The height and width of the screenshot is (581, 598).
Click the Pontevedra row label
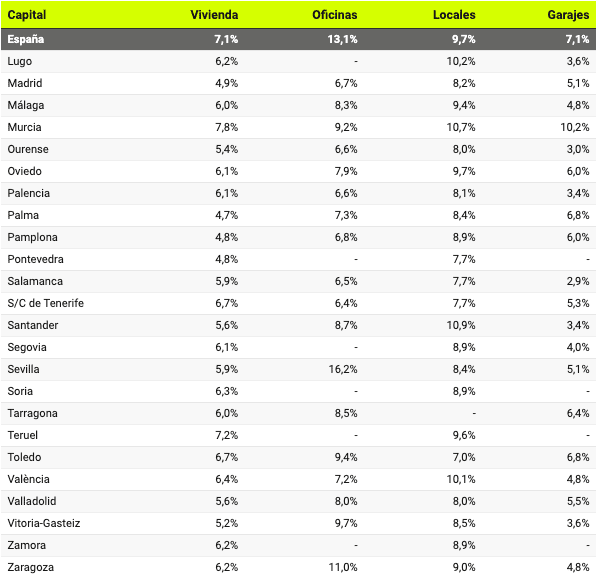pos(35,259)
